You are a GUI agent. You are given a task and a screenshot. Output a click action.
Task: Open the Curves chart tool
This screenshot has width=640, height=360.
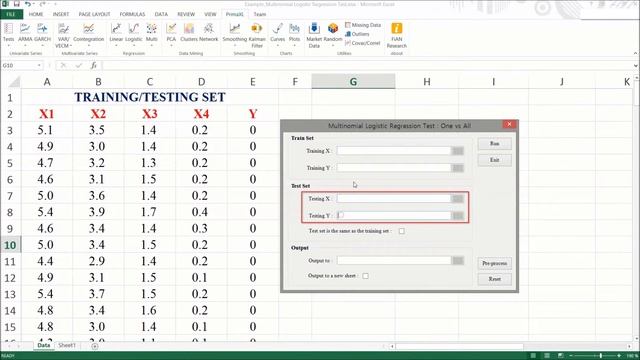click(x=278, y=33)
